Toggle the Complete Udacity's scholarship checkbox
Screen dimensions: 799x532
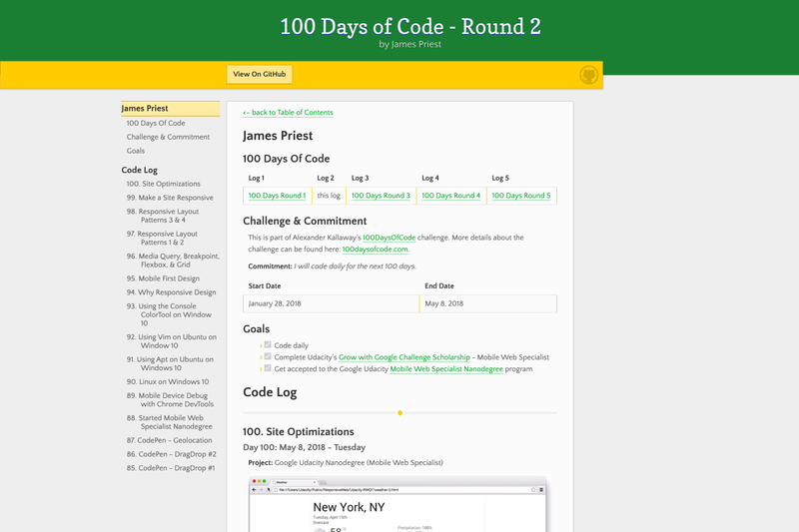click(268, 356)
